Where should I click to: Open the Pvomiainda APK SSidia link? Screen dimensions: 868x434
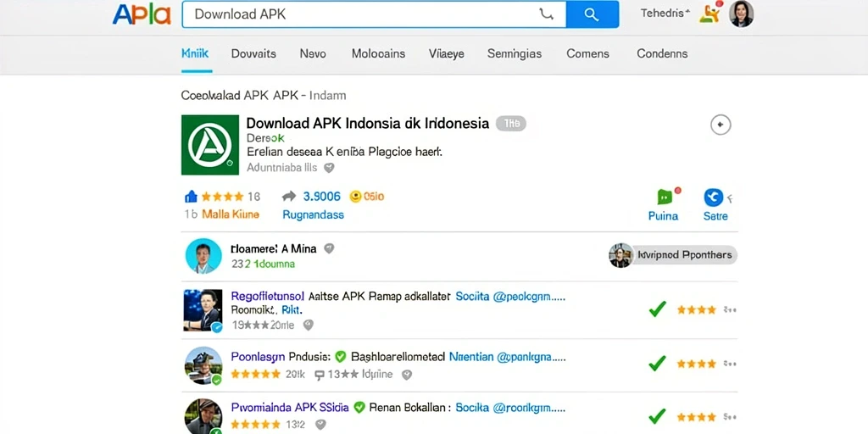(290, 408)
